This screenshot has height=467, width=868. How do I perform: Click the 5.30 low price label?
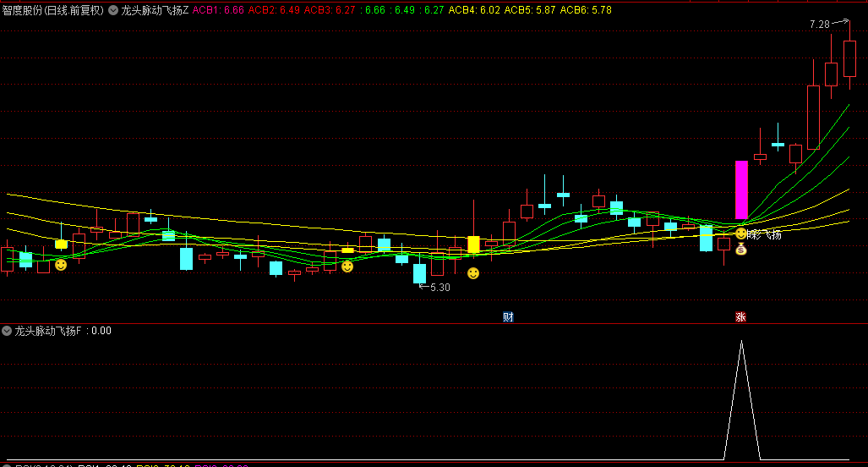440,288
